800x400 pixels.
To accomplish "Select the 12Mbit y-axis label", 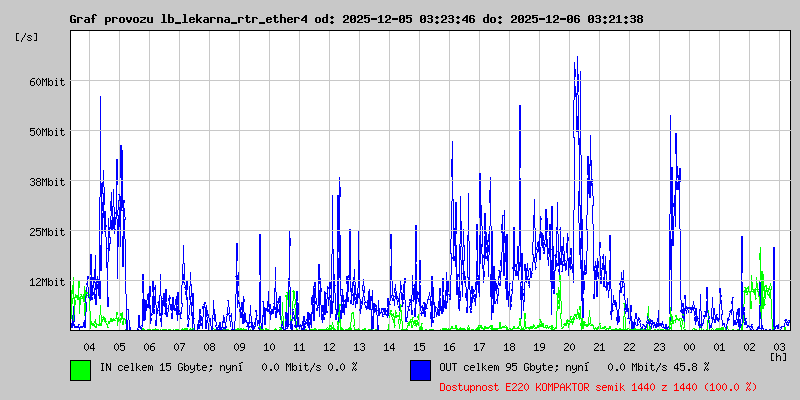I will [47, 282].
